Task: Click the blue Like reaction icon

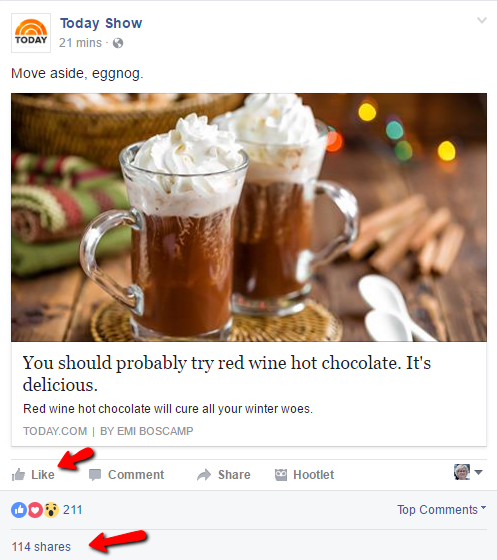Action: coord(19,510)
